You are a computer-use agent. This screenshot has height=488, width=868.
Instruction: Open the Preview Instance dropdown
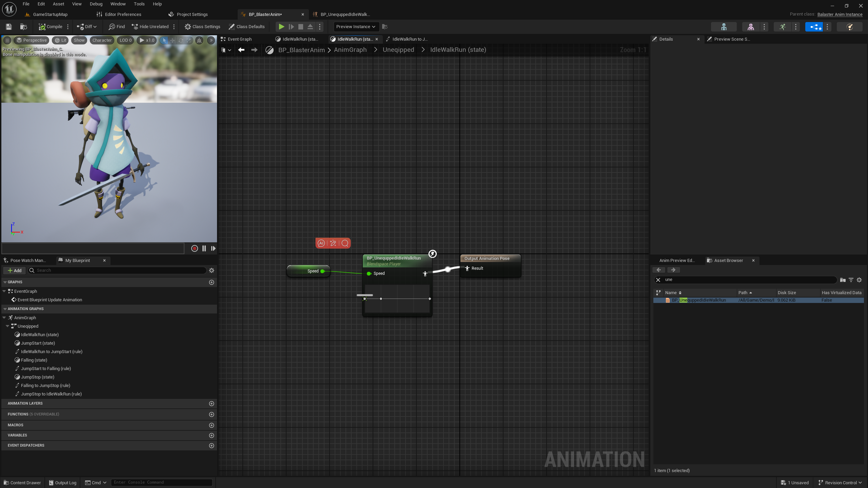pyautogui.click(x=356, y=26)
